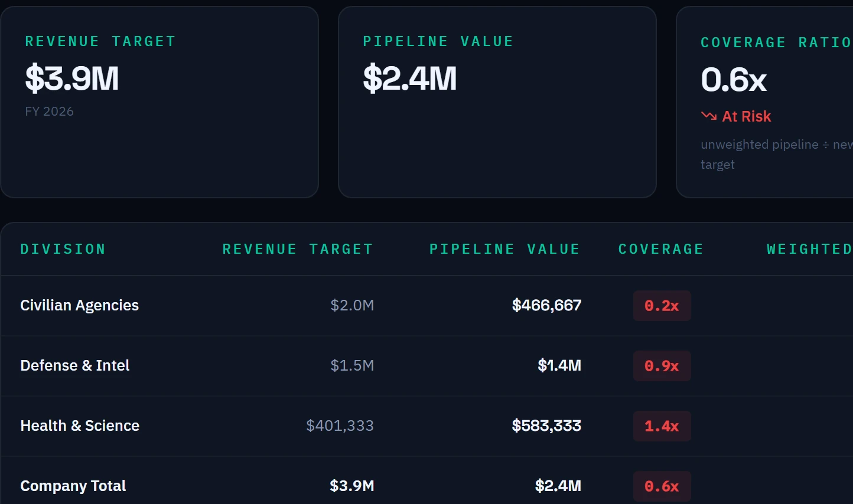Select the Civilian Agencies row name
853x504 pixels.
[x=80, y=305]
